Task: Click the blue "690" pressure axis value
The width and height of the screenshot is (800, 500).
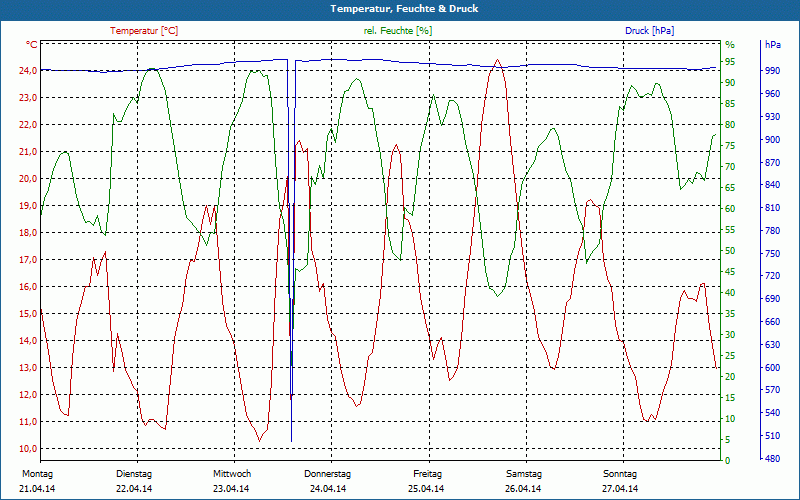Action: 773,299
